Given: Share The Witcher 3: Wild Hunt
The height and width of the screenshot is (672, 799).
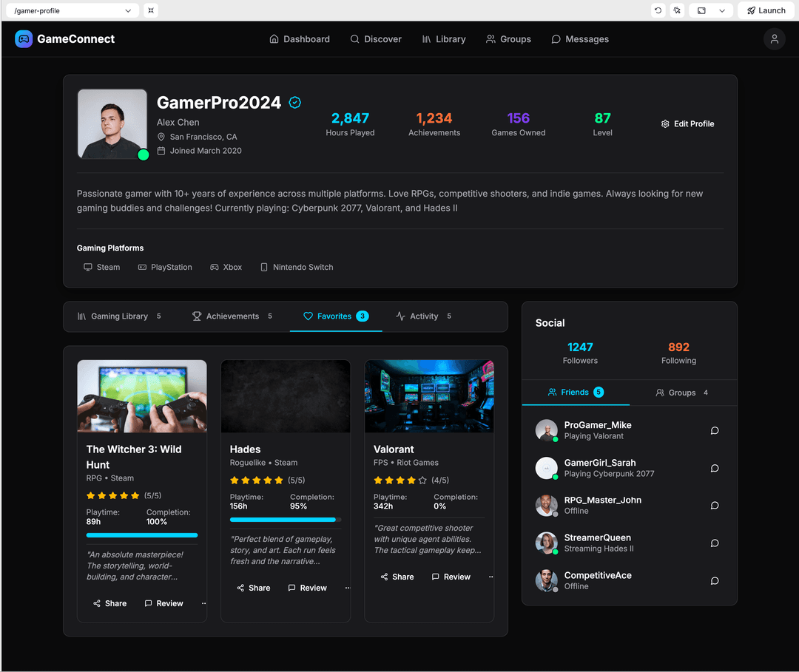Looking at the screenshot, I should pos(109,603).
